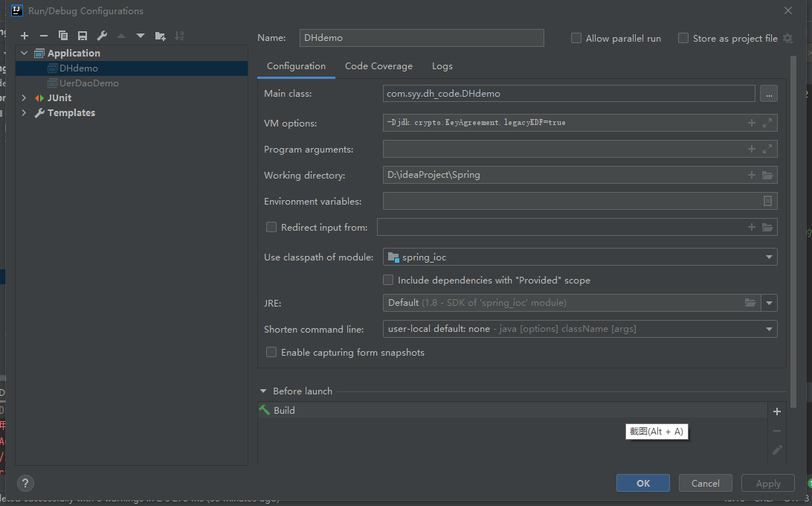812x506 pixels.
Task: Add Before launch task plus icon
Action: pyautogui.click(x=777, y=411)
